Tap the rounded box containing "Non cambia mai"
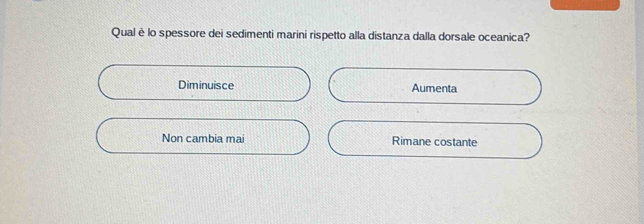The width and height of the screenshot is (644, 224). click(203, 137)
